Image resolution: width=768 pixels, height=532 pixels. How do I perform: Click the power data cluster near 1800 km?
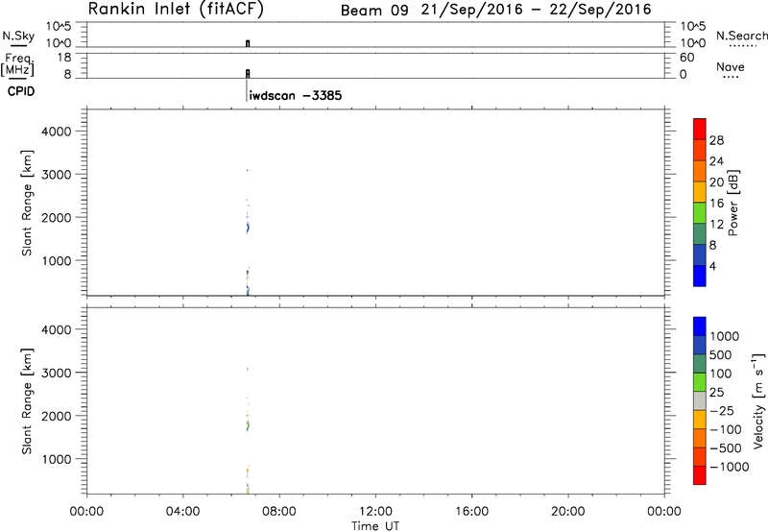[248, 228]
